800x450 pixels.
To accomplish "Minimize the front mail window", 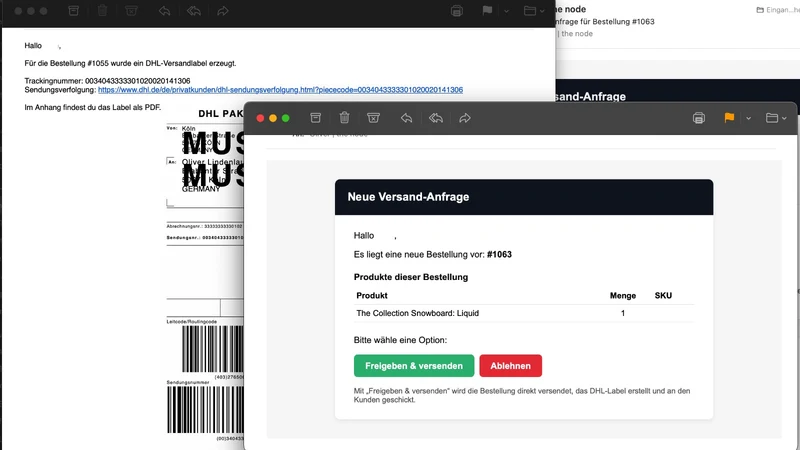I will [272, 118].
